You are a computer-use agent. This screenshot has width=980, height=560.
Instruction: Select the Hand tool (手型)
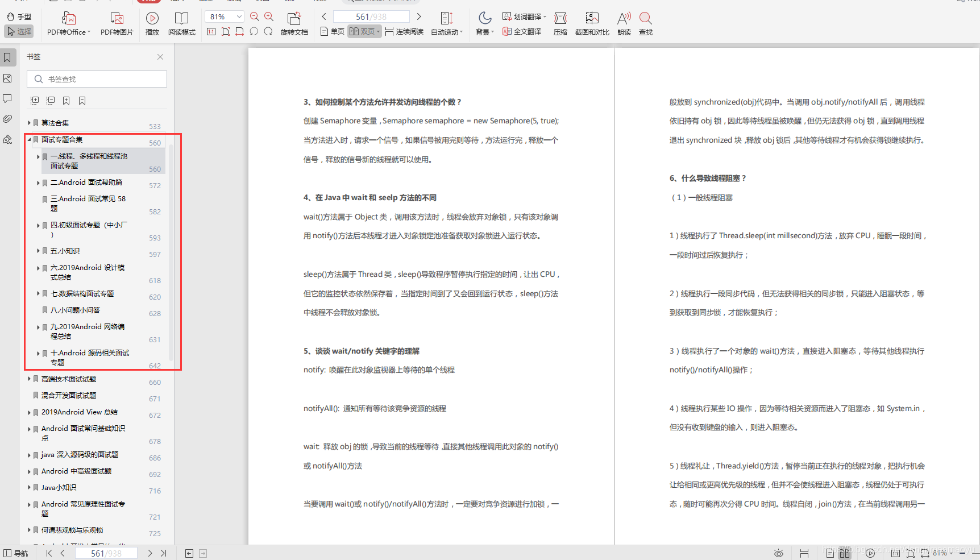coord(19,17)
